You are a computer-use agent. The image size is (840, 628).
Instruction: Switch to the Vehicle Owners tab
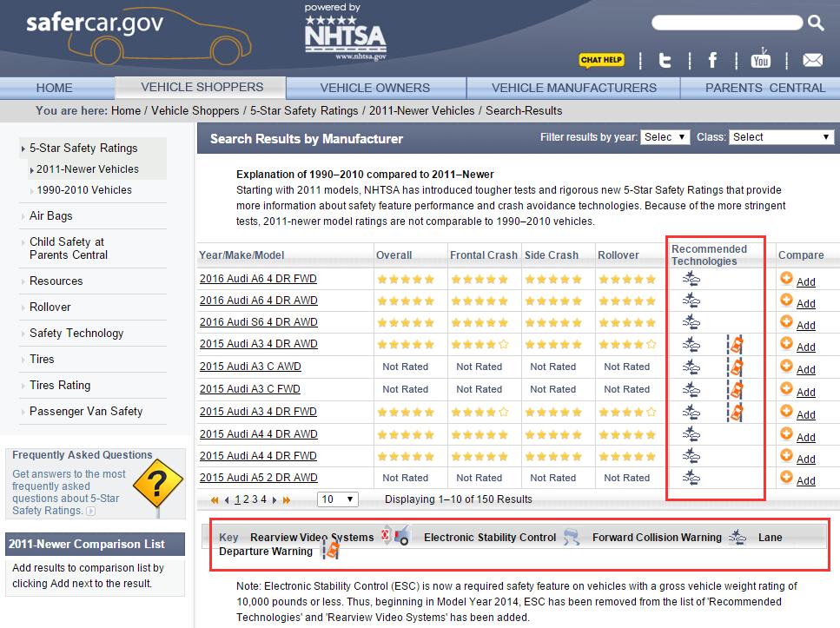coord(374,88)
